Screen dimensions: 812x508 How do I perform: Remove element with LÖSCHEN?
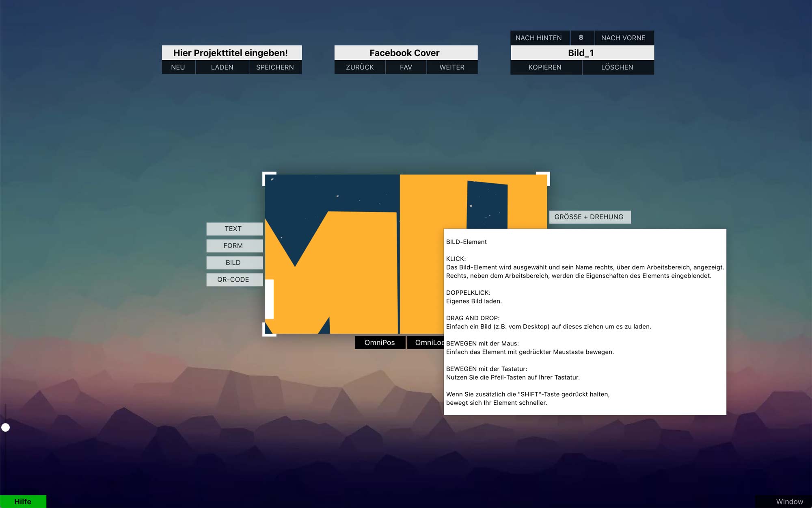coord(617,67)
